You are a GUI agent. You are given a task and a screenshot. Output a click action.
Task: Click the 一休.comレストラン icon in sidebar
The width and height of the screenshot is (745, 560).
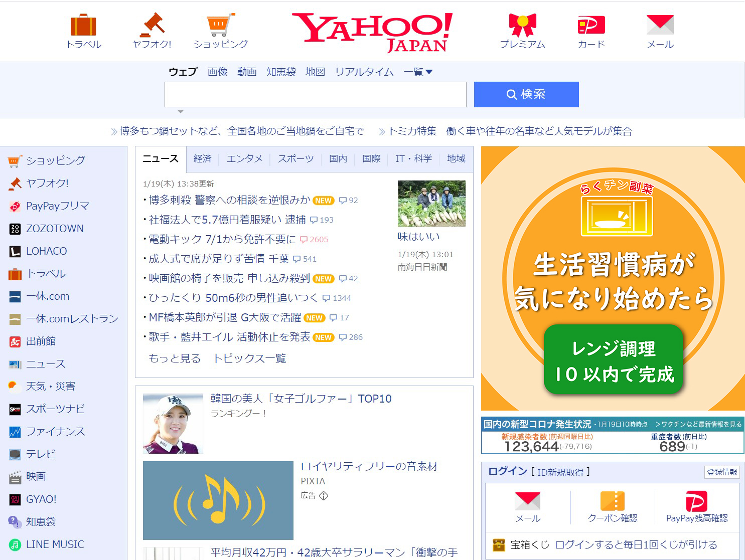15,319
